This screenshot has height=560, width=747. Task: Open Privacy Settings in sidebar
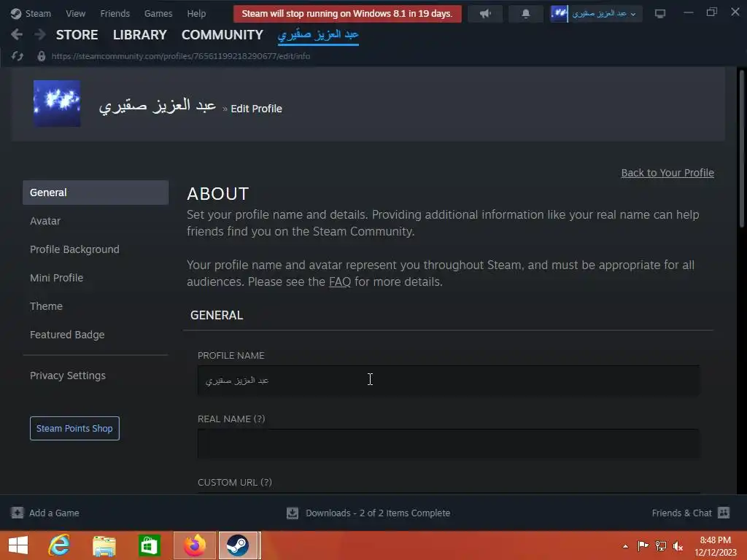coord(68,376)
